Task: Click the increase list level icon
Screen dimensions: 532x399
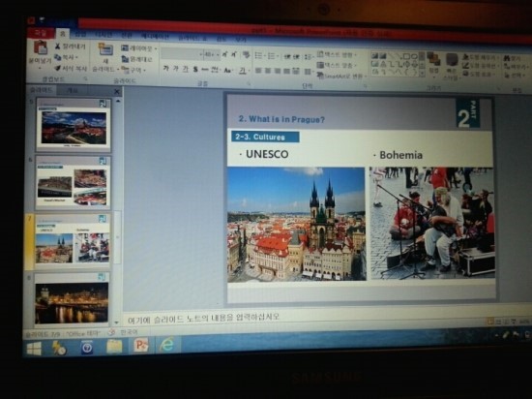Action: pos(296,57)
